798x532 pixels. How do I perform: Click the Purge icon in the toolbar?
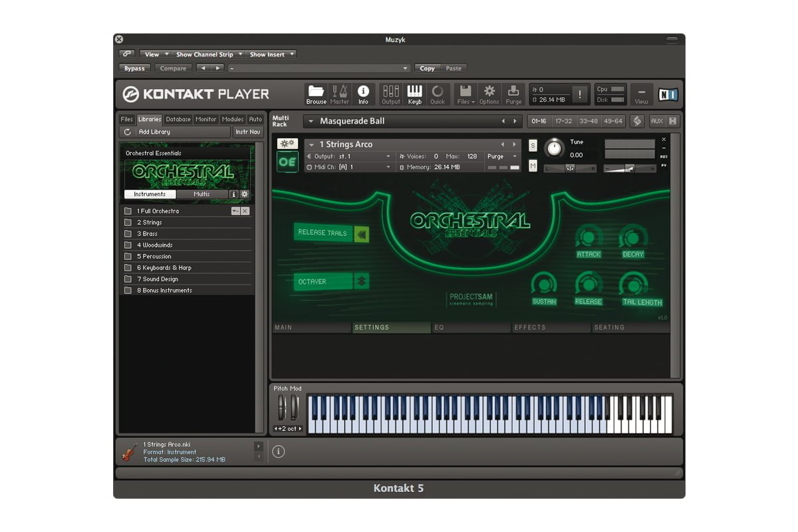(513, 94)
